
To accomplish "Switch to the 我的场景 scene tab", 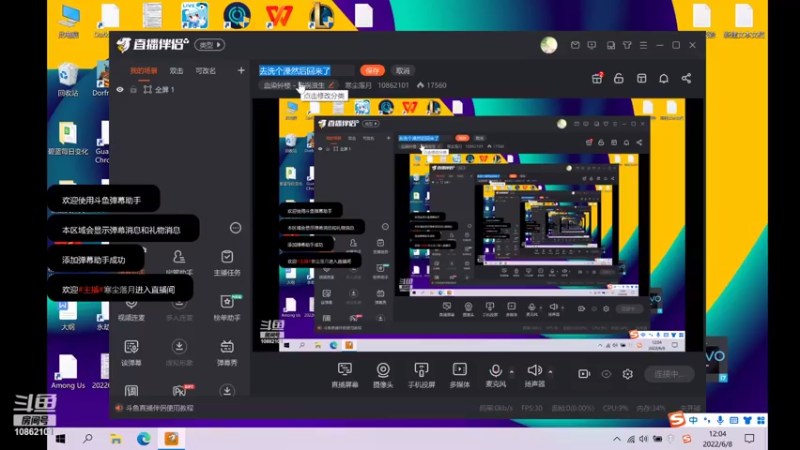I will (x=143, y=71).
